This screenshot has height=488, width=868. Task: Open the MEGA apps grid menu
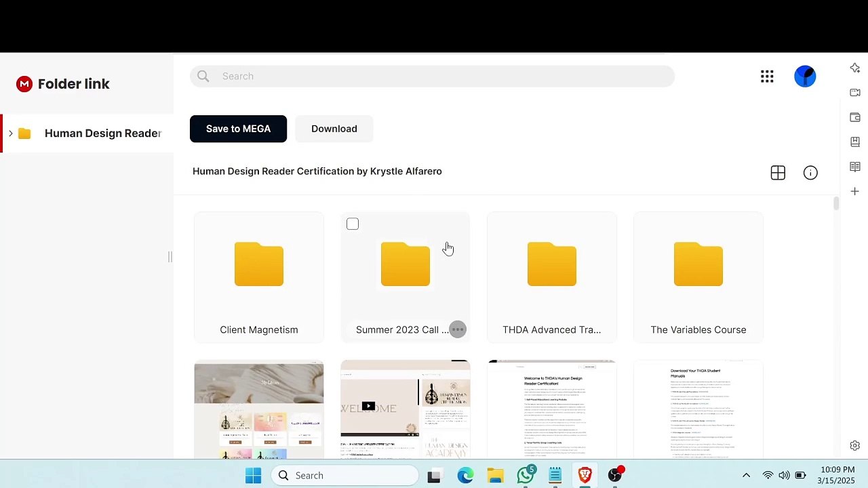click(767, 77)
